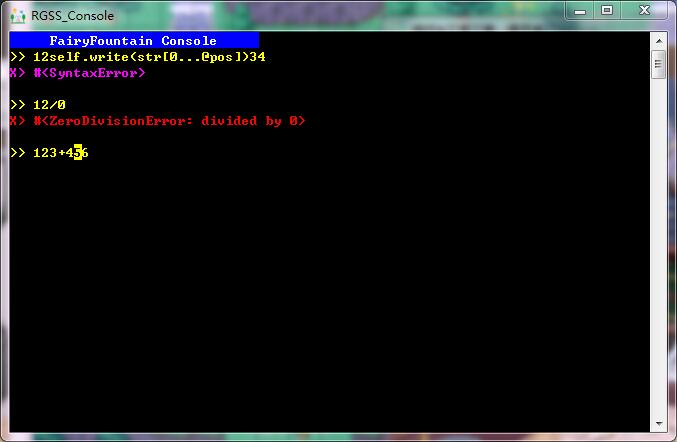Click the vertical scrollbar thumb
The image size is (677, 442).
click(658, 64)
